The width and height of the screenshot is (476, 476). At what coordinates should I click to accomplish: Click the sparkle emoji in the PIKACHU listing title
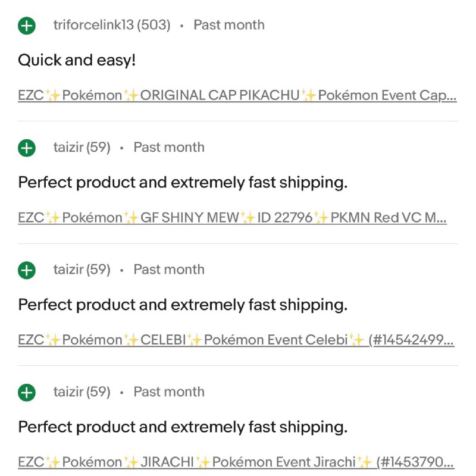52,94
